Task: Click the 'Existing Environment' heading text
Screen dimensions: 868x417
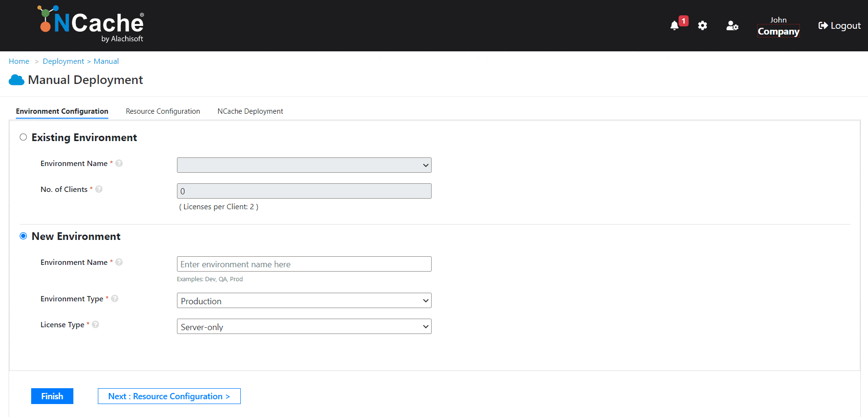Action: point(84,138)
